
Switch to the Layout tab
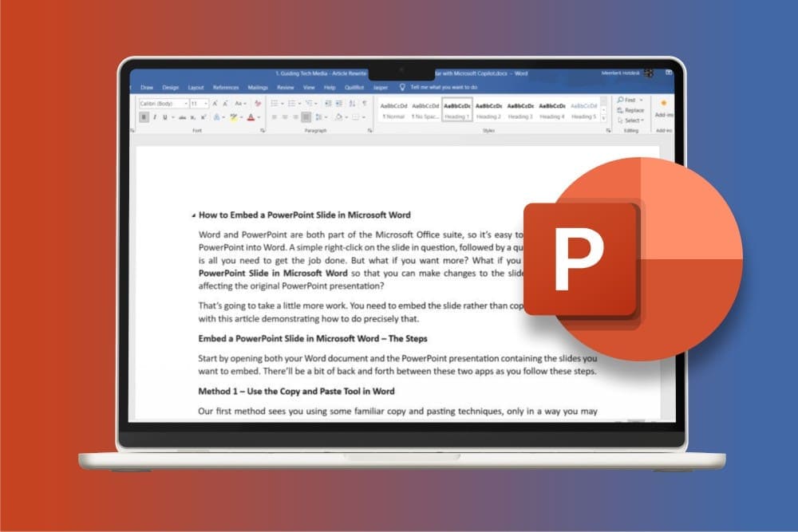[196, 87]
